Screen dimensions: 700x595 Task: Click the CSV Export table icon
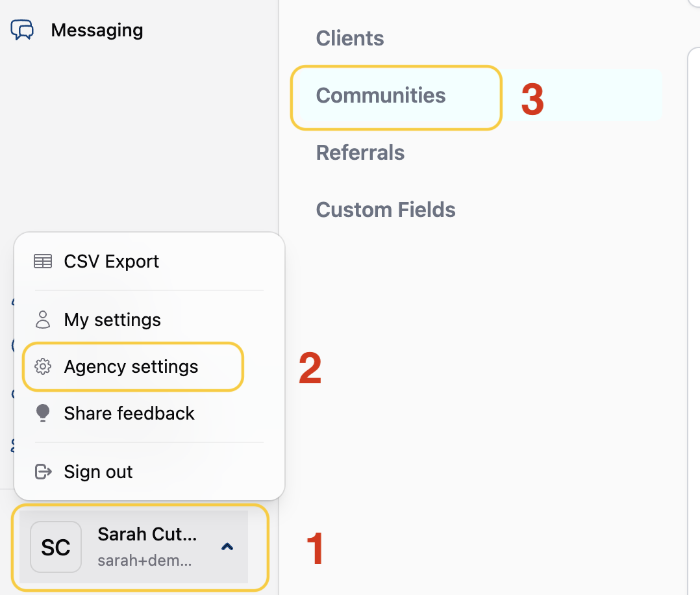point(43,261)
